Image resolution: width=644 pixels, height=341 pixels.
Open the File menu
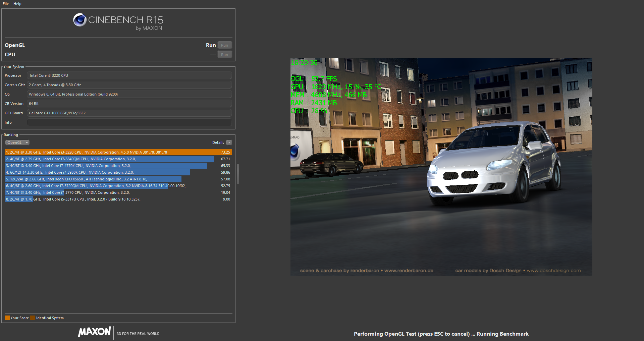(x=6, y=4)
